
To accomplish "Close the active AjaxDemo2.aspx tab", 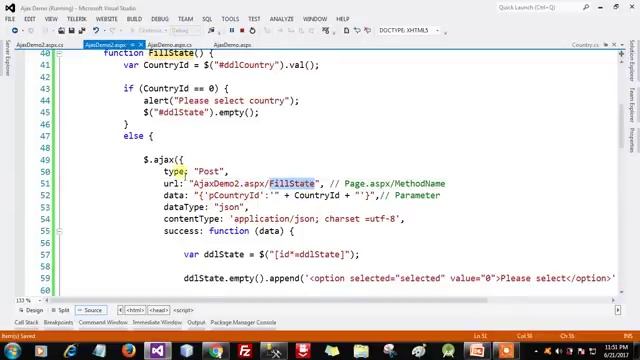I will [x=141, y=45].
